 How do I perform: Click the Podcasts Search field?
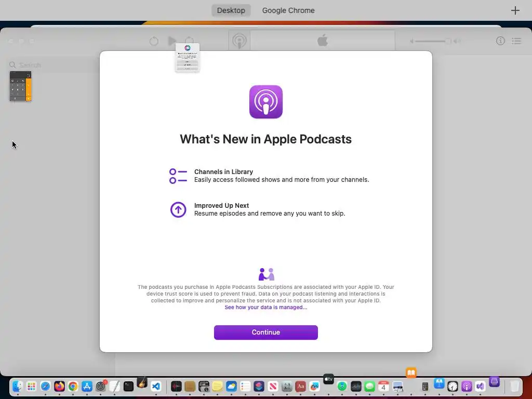[x=52, y=65]
